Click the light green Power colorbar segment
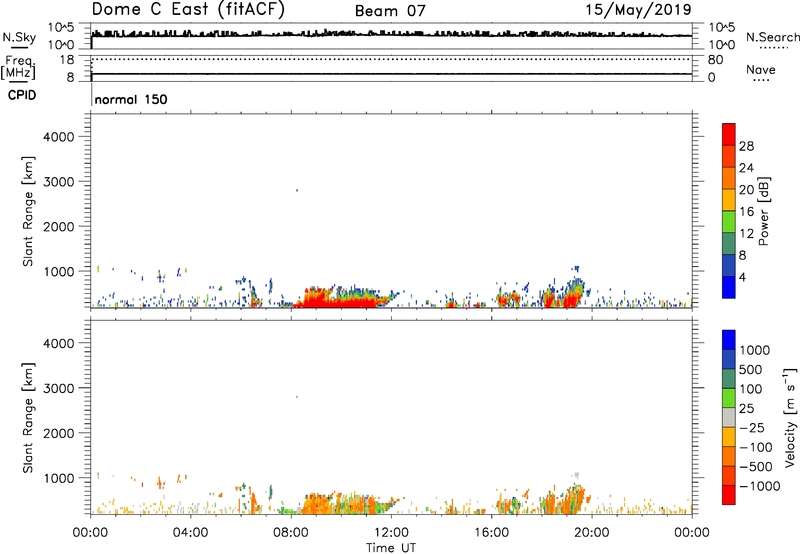The width and height of the screenshot is (800, 554). (x=729, y=221)
